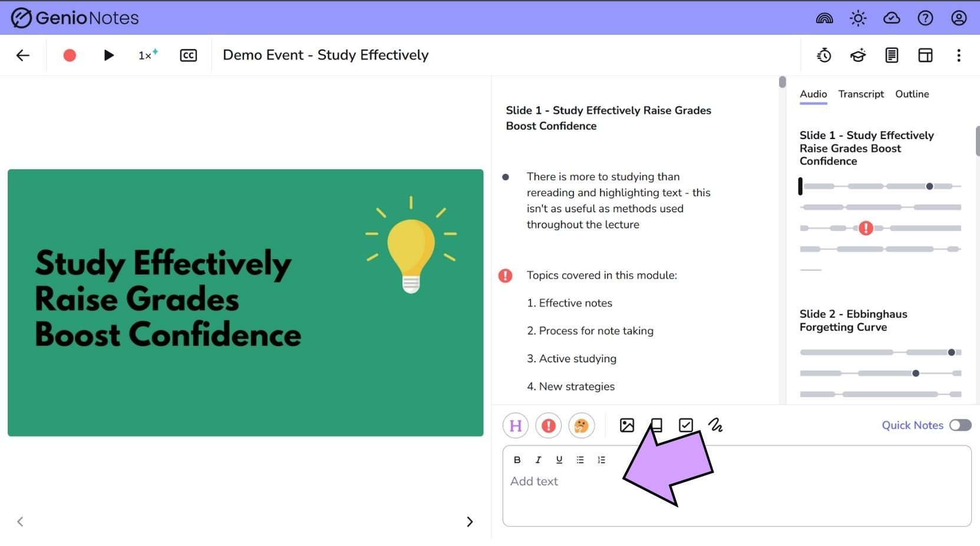Viewport: 980px width, 546px height.
Task: Click the checkbox task note icon
Action: tap(685, 425)
